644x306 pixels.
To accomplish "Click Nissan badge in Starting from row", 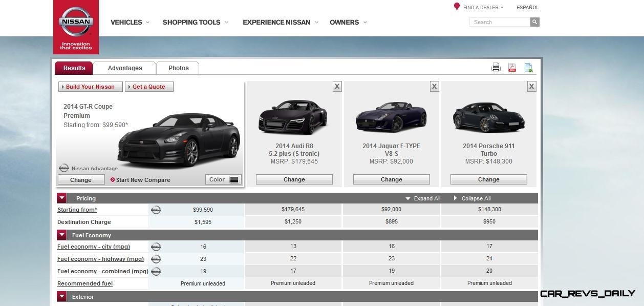I will point(156,210).
